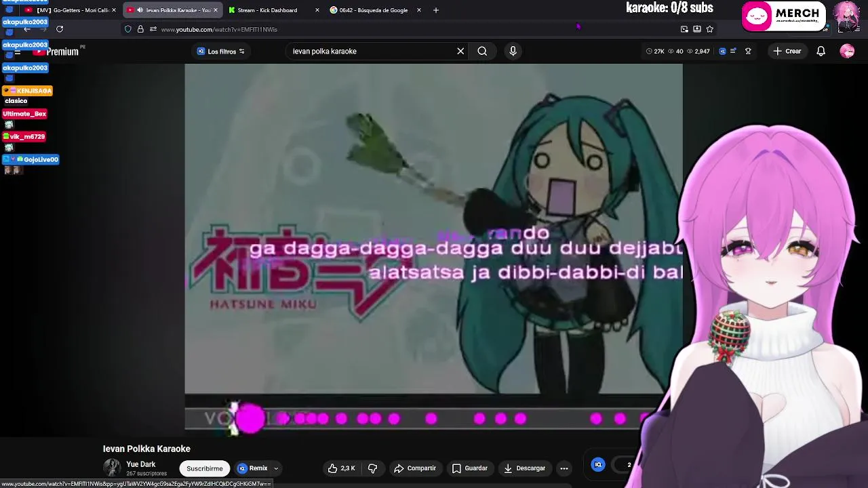Open the account avatar menu
The height and width of the screenshot is (488, 868).
847,52
